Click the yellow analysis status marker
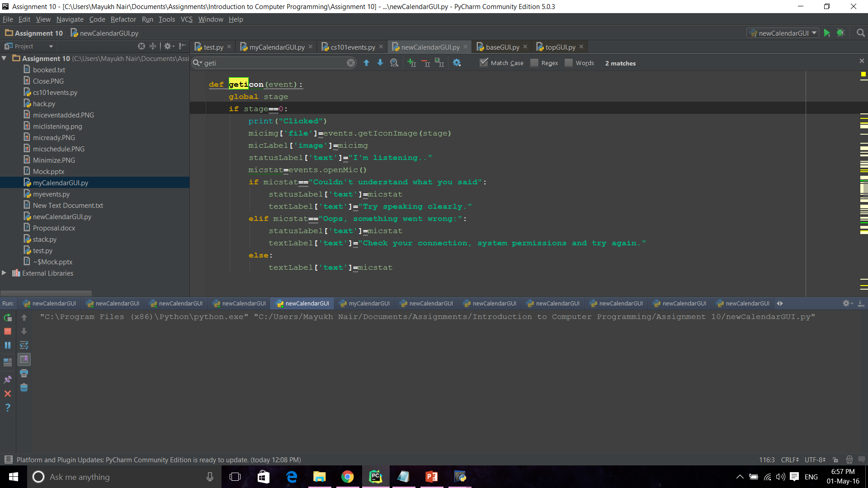 click(x=863, y=74)
